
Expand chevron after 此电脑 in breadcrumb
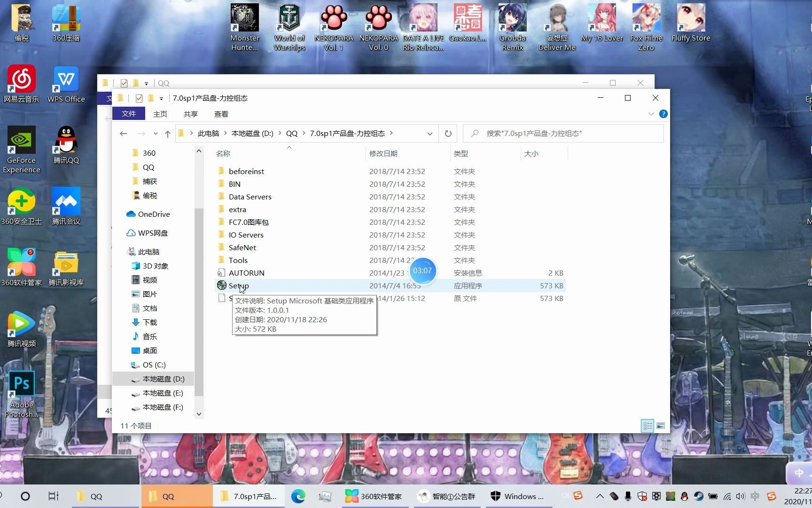pos(225,134)
